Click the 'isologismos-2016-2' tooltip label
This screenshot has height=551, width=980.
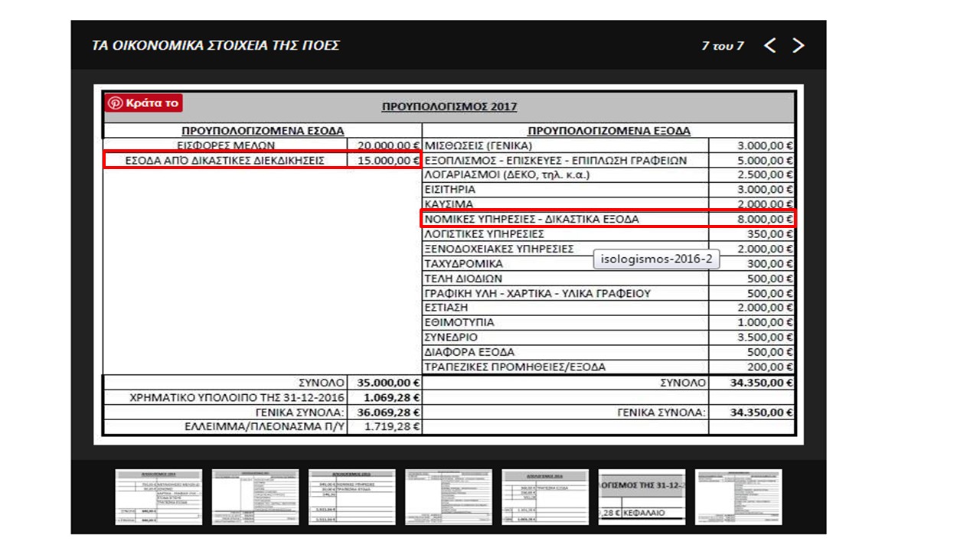656,259
